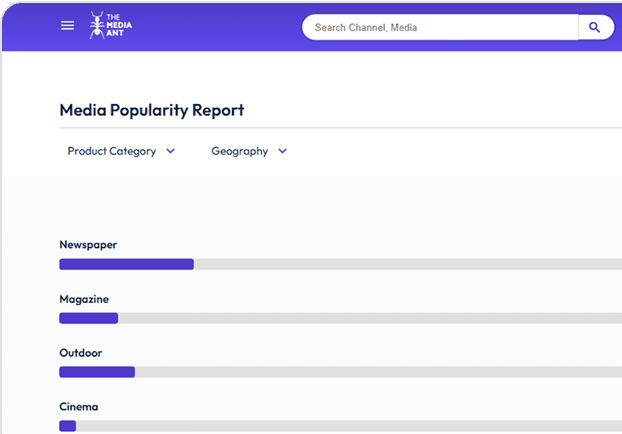
Task: Click The Media Ant logo
Action: 110,26
